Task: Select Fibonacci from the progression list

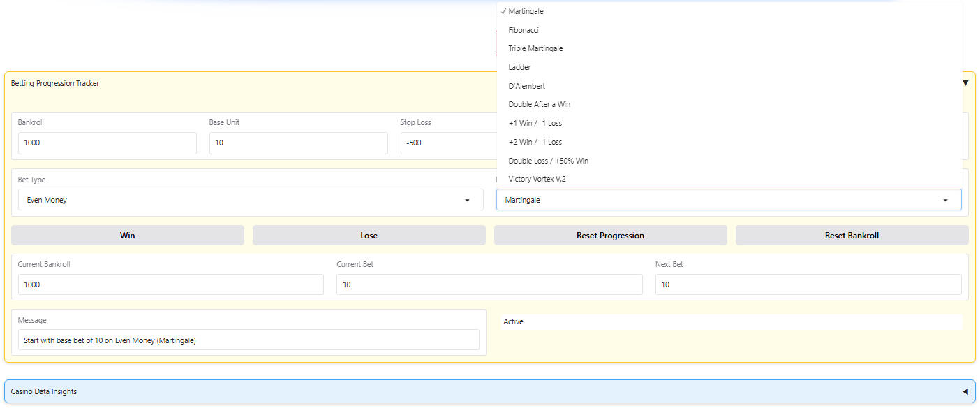Action: [524, 30]
